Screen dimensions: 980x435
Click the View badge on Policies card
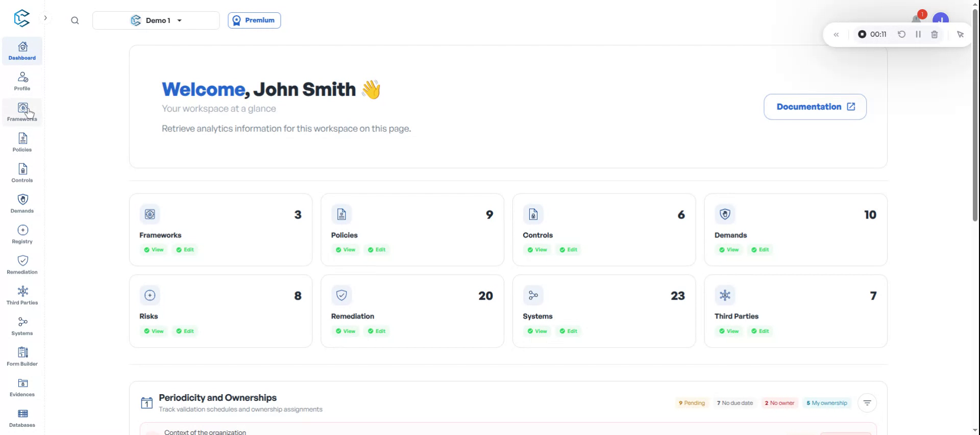click(346, 250)
